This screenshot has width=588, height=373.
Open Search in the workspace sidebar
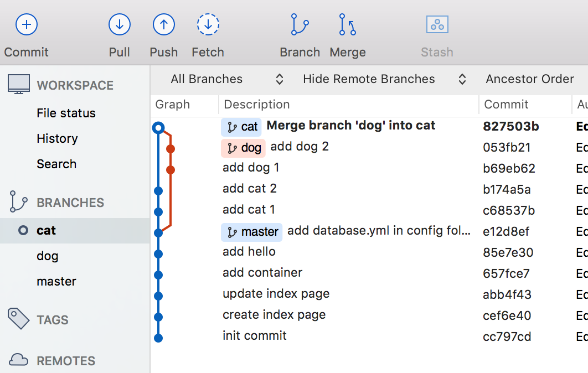(x=56, y=164)
